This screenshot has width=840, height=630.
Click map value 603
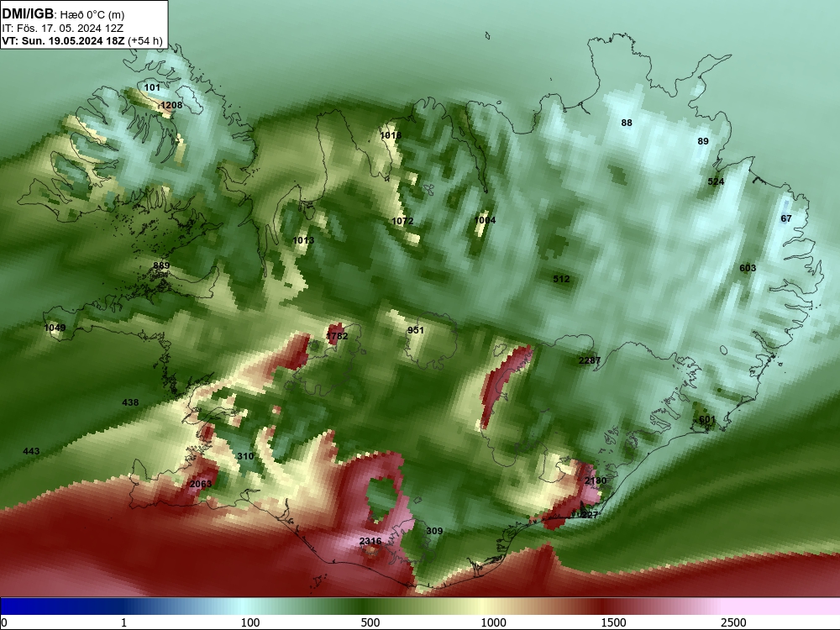(748, 269)
